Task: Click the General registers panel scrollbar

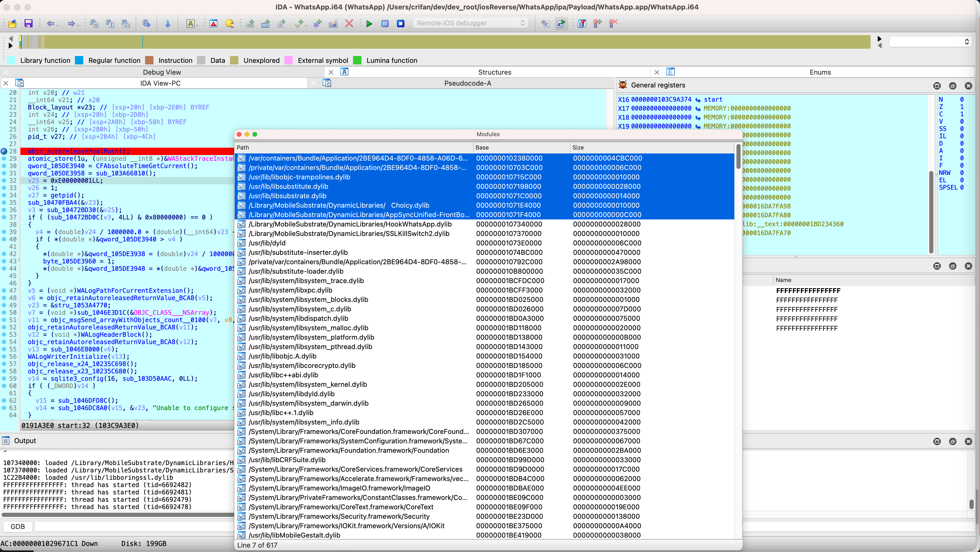Action: (x=931, y=212)
